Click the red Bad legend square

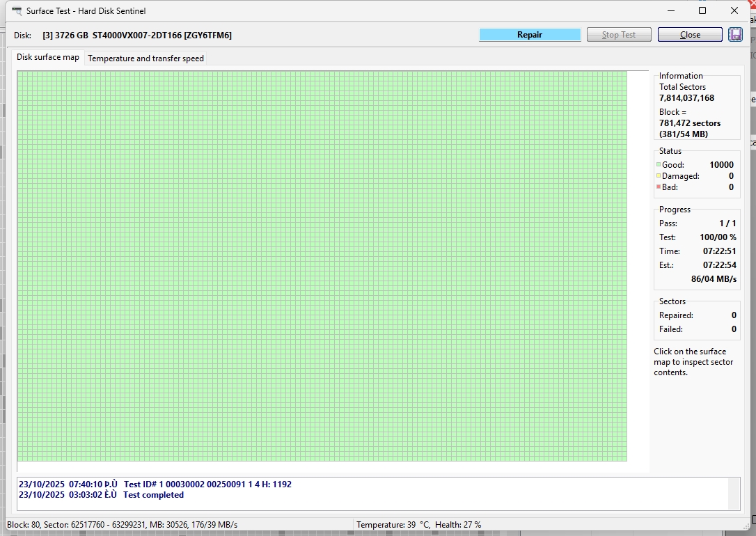[x=658, y=187]
